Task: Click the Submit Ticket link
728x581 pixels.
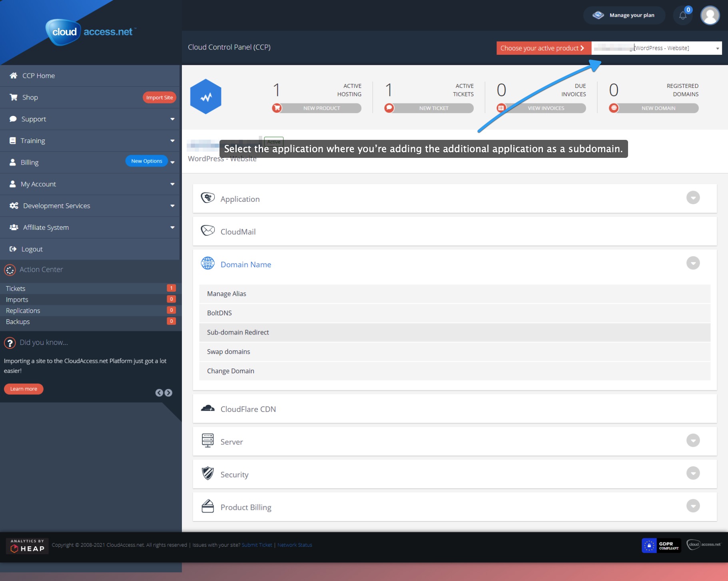Action: tap(257, 545)
